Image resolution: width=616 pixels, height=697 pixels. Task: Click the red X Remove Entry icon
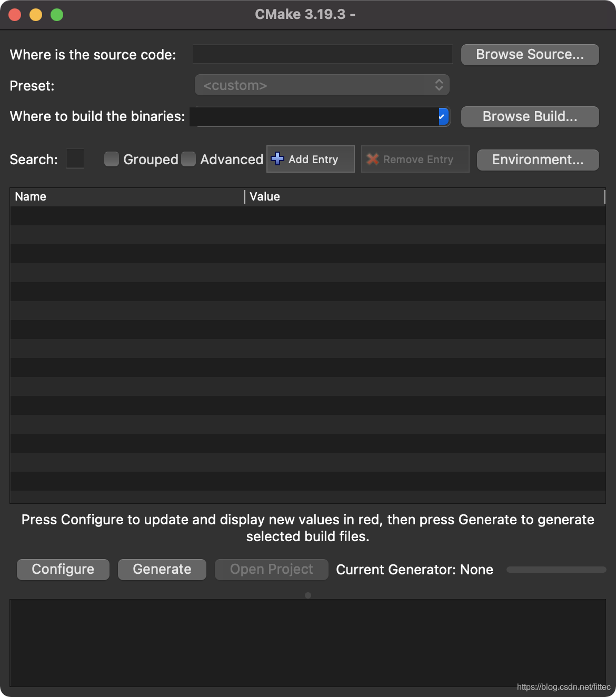coord(373,159)
